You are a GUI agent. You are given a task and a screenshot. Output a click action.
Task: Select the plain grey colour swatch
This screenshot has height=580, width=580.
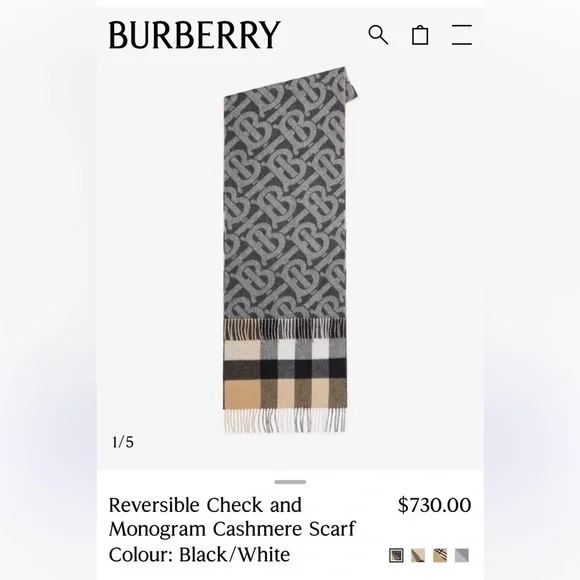click(x=462, y=555)
